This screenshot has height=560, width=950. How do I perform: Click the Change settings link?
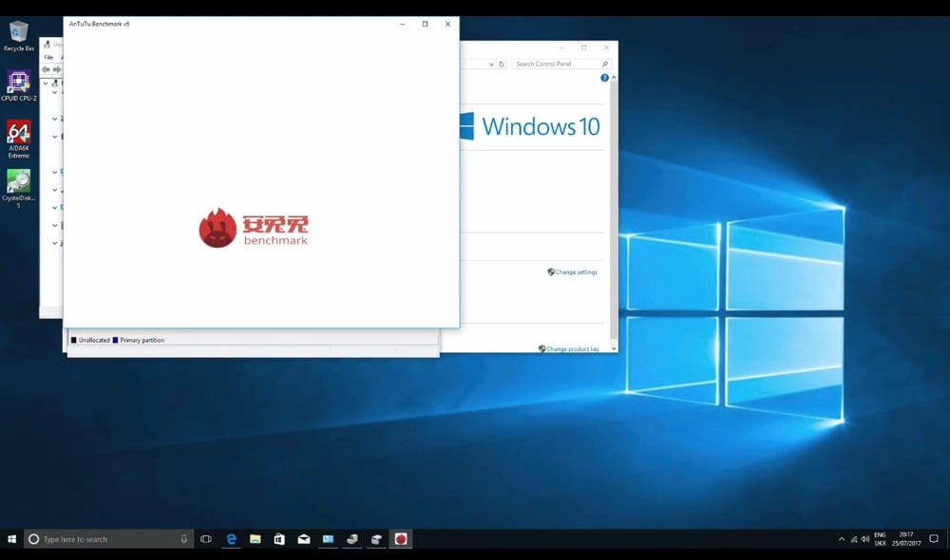coord(576,272)
